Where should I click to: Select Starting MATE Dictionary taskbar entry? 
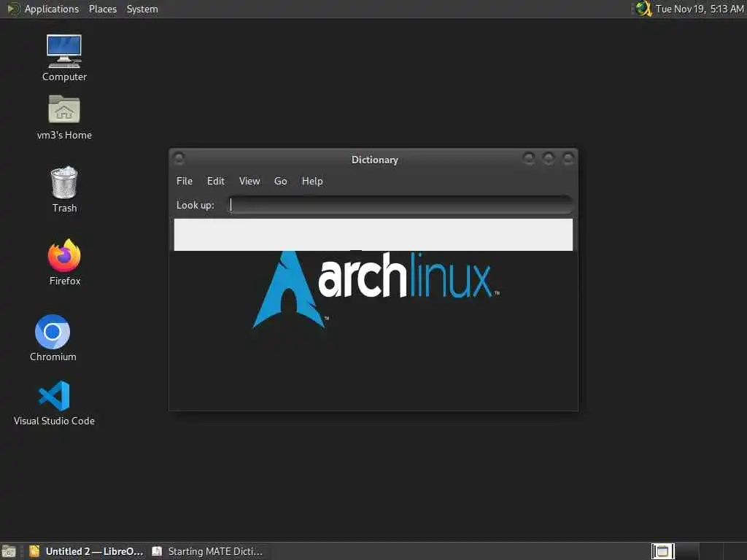coord(206,551)
